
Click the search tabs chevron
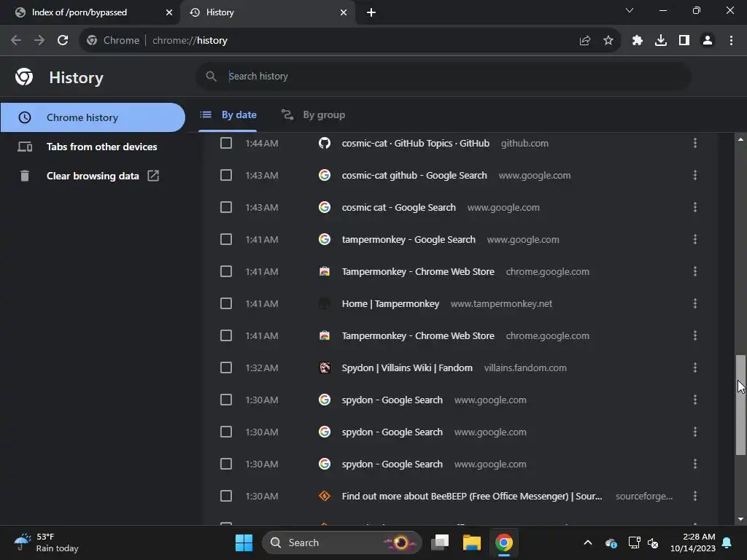(630, 10)
